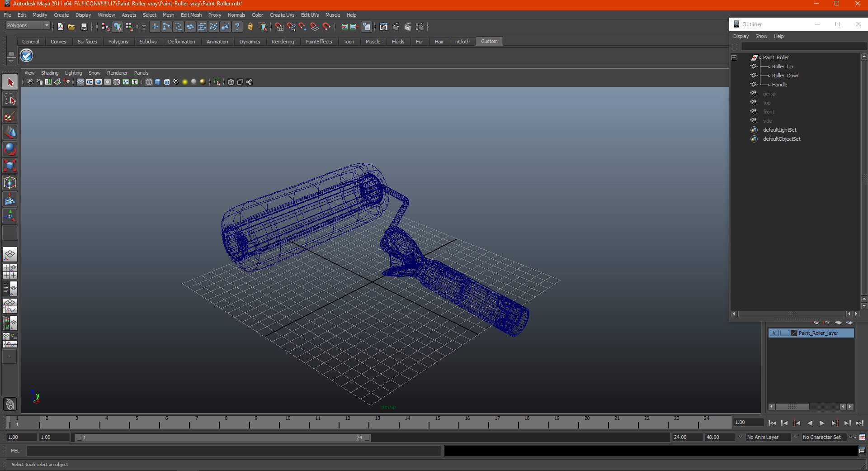Choose the Move tool cone icon

click(10, 132)
